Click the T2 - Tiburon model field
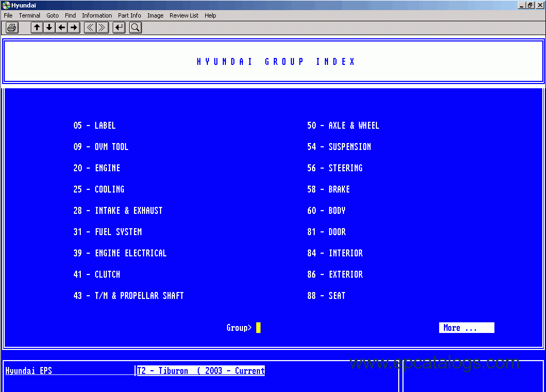The height and width of the screenshot is (392, 546). pyautogui.click(x=200, y=371)
